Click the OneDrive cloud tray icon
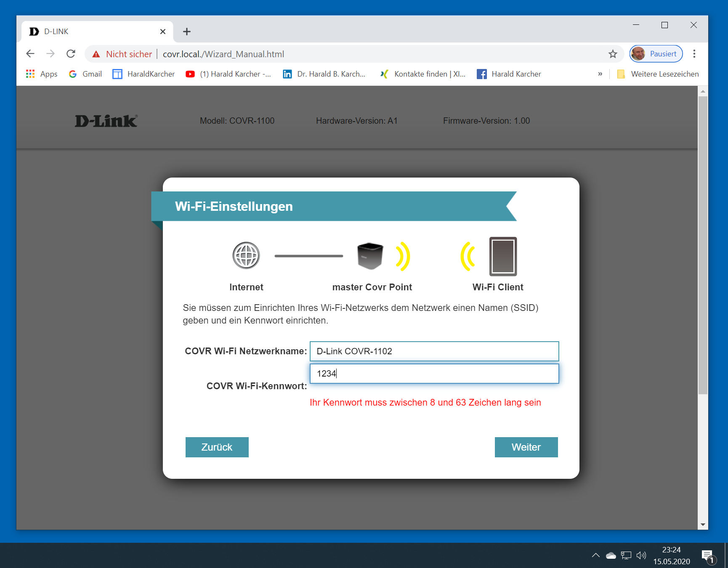This screenshot has height=568, width=728. point(611,555)
